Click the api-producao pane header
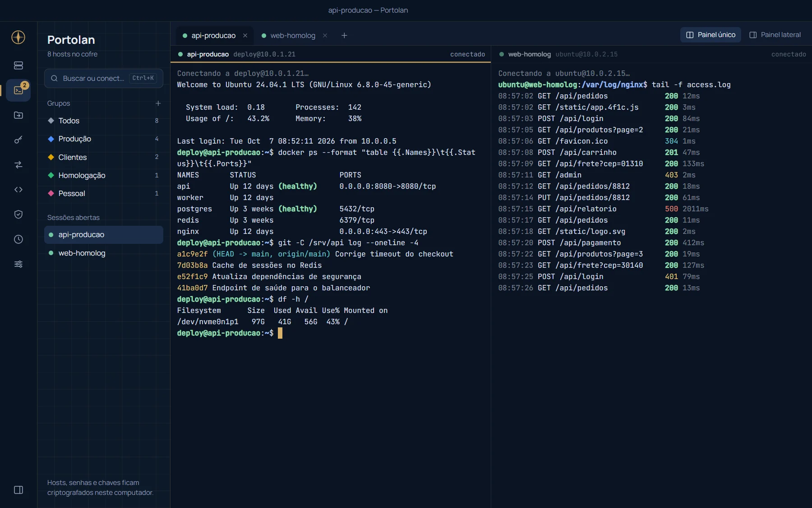812x508 pixels. pos(331,54)
